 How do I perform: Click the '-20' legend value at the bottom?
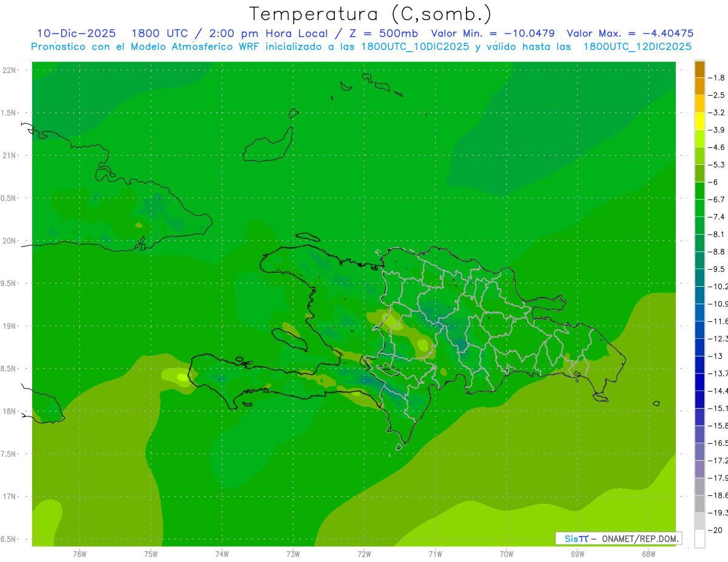pyautogui.click(x=715, y=530)
